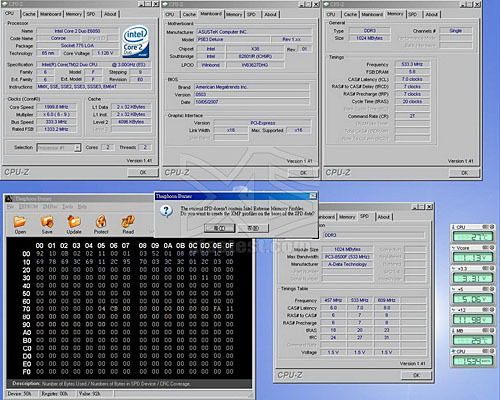
Task: Click hex byte CB in row 70
Action: pos(114,309)
